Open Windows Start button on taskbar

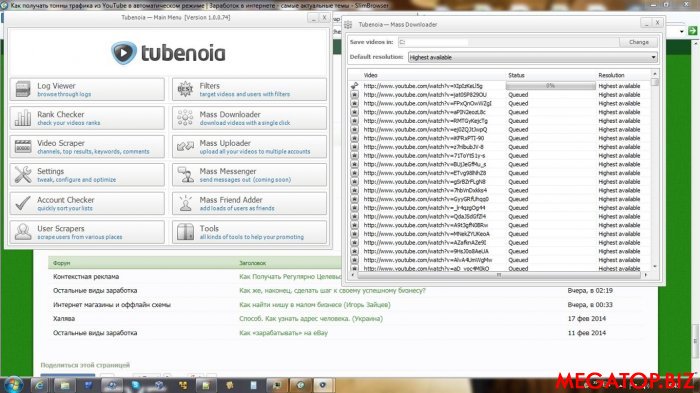click(12, 385)
